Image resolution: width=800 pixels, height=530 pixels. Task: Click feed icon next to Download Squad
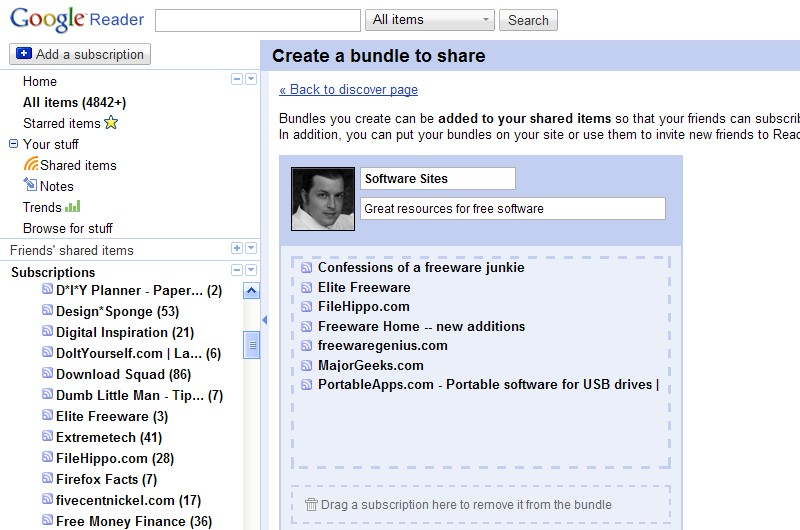click(x=47, y=373)
